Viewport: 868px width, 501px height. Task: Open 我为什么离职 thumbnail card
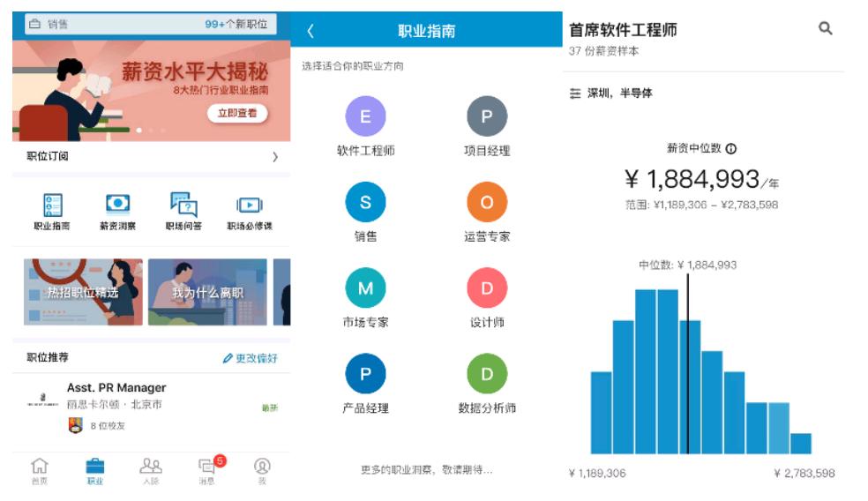click(x=207, y=292)
